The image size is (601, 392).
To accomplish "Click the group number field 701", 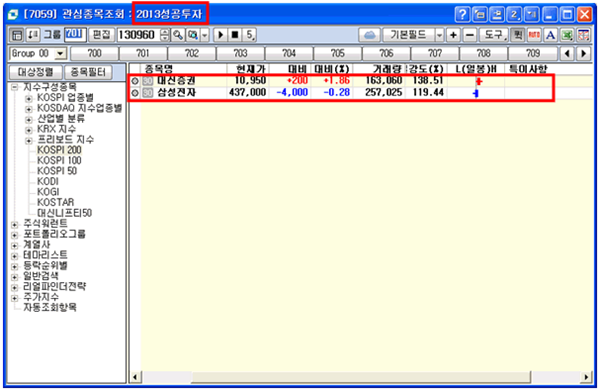I will [x=75, y=34].
